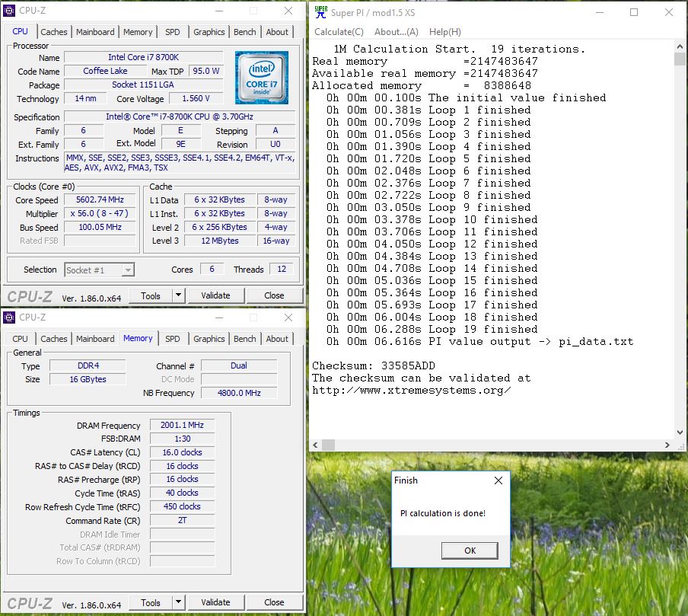The height and width of the screenshot is (616, 688).
Task: Click Validate button in top CPU-Z window
Action: [215, 295]
